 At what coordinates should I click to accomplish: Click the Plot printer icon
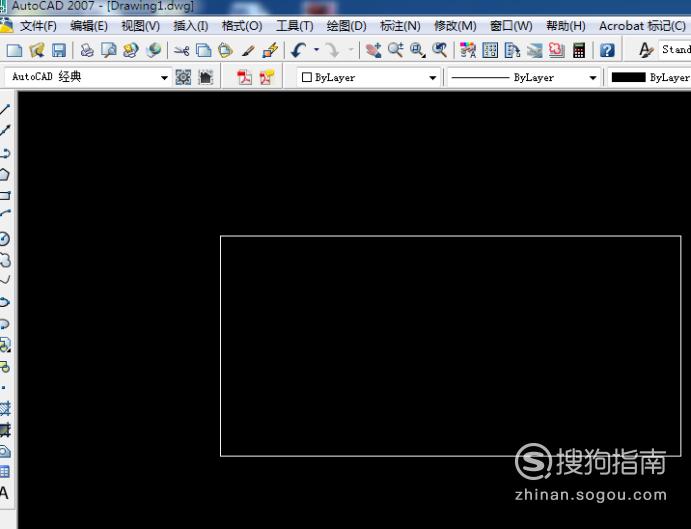pos(87,50)
